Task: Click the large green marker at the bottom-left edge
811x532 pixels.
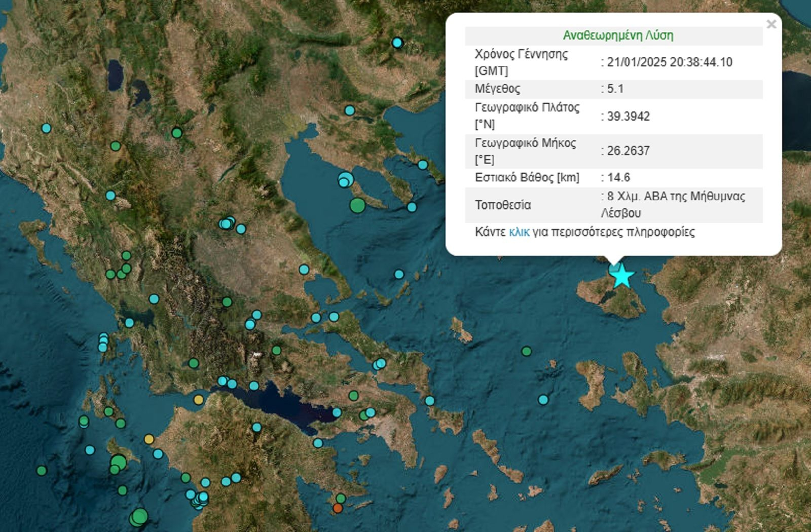Action: [x=139, y=517]
